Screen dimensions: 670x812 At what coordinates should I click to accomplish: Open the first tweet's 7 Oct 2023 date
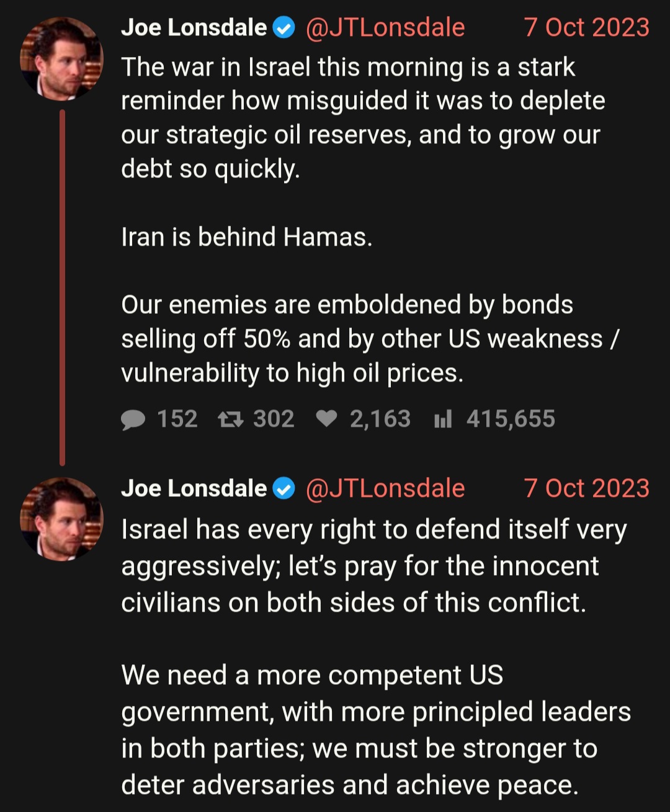[587, 28]
